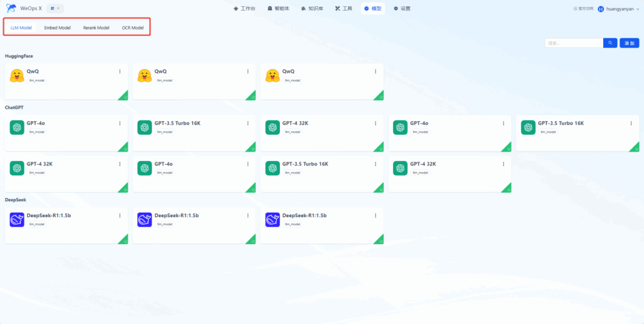Click the hugging emoji on the first QwQ card
The height and width of the screenshot is (324, 644).
[x=17, y=75]
